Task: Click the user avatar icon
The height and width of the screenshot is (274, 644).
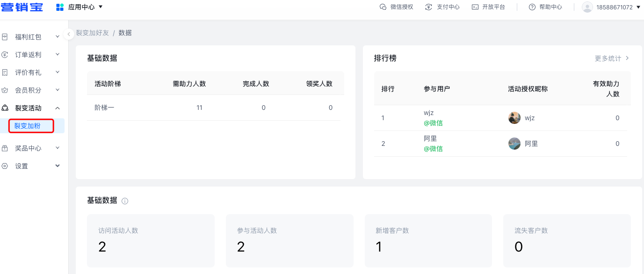Action: 587,7
